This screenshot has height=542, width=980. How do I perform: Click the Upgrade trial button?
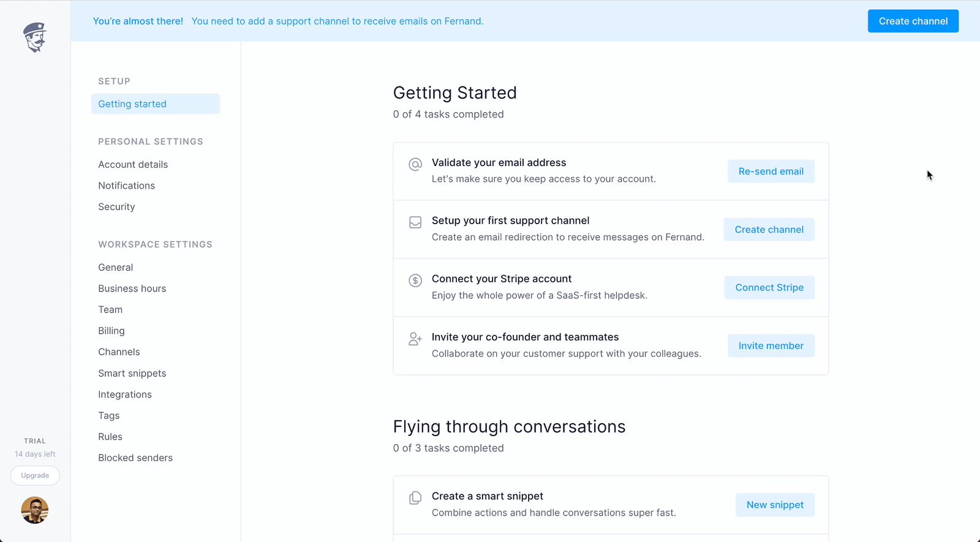(x=35, y=475)
